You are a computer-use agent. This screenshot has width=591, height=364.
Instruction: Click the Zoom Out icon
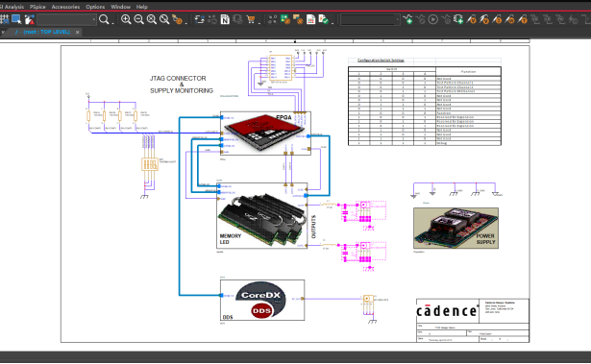pyautogui.click(x=138, y=19)
